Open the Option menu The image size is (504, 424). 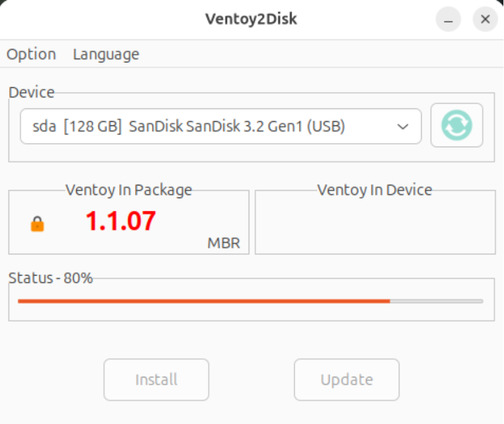(x=31, y=54)
